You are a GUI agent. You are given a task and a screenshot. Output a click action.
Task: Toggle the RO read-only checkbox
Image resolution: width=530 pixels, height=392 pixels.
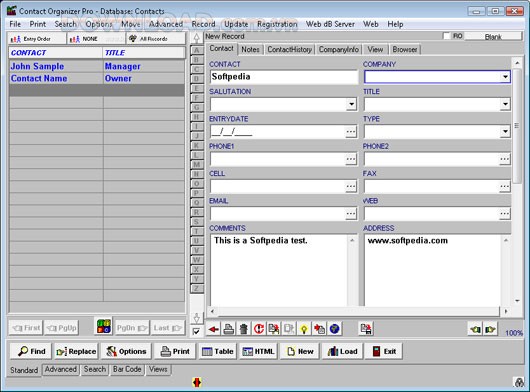447,36
